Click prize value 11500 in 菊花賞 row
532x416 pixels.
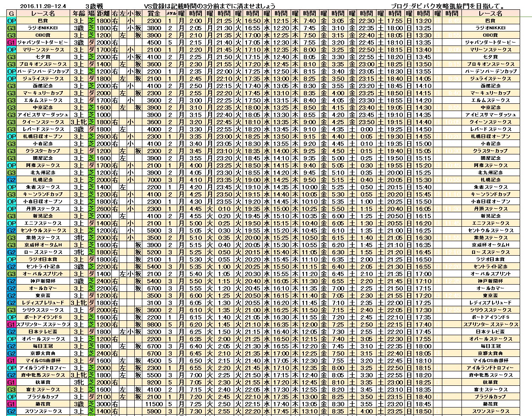click(x=154, y=404)
